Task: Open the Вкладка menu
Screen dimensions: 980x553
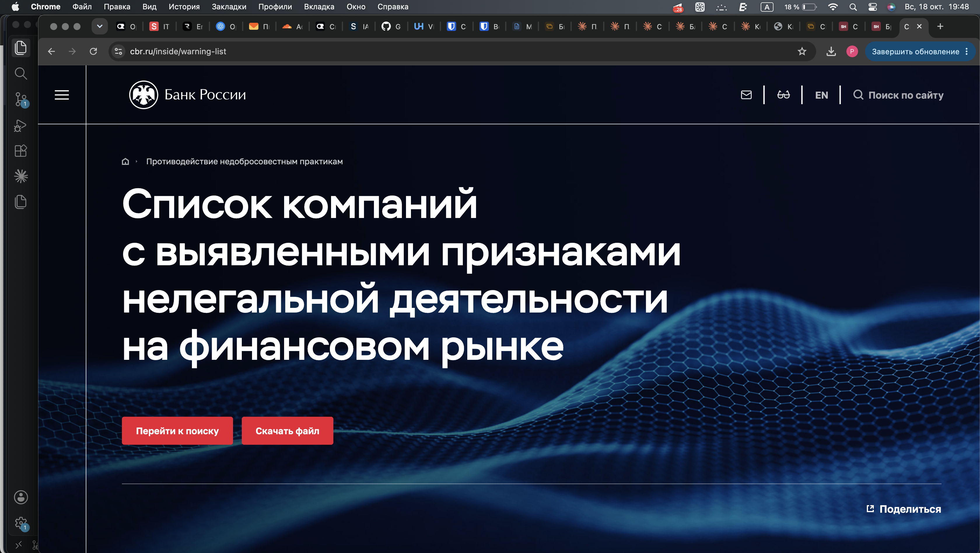Action: [319, 6]
